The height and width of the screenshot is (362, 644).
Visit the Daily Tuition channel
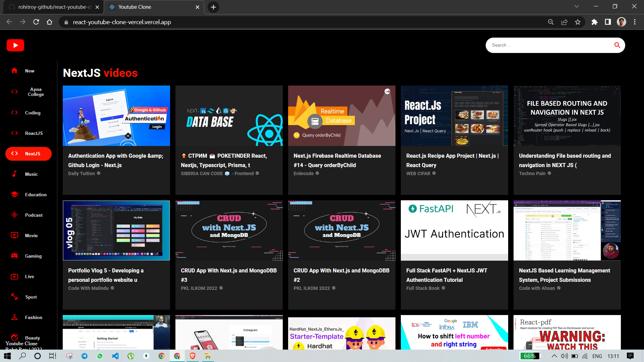[x=82, y=173]
